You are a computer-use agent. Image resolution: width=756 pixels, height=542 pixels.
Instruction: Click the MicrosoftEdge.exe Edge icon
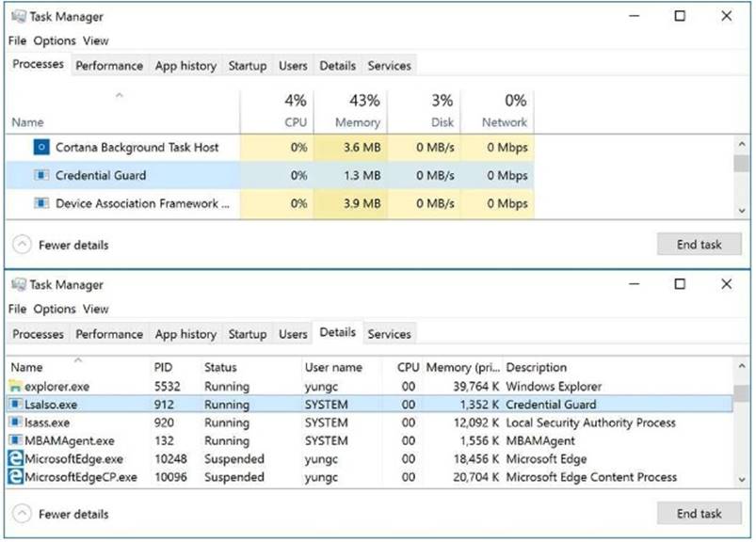tap(15, 458)
